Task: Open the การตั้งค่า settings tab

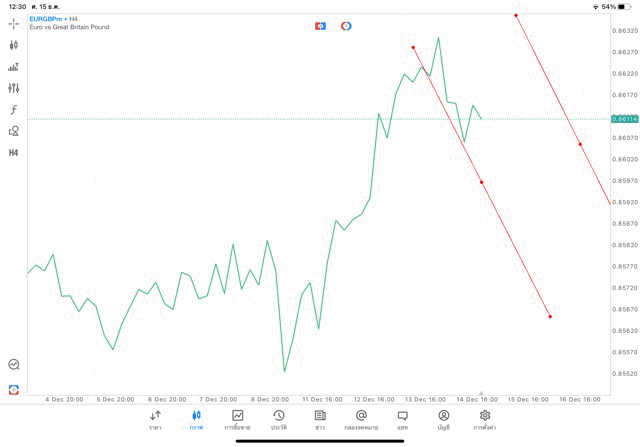Action: [x=485, y=420]
